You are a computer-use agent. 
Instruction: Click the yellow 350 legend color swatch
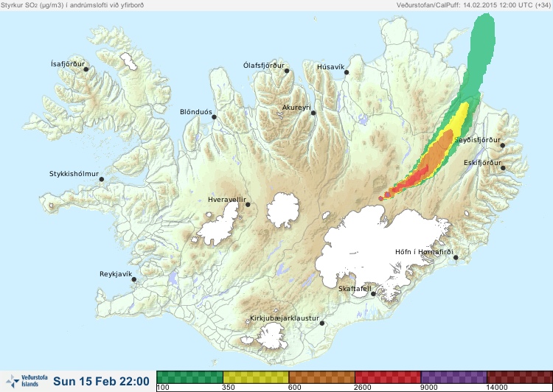(x=256, y=377)
